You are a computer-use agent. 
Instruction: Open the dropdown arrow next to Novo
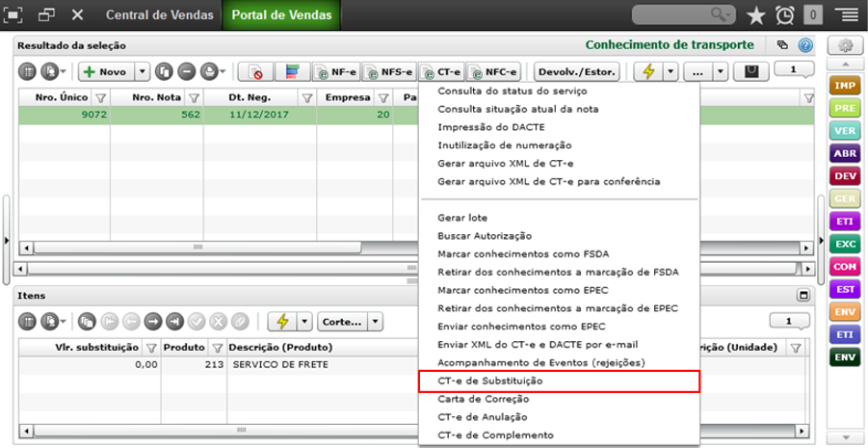[143, 71]
